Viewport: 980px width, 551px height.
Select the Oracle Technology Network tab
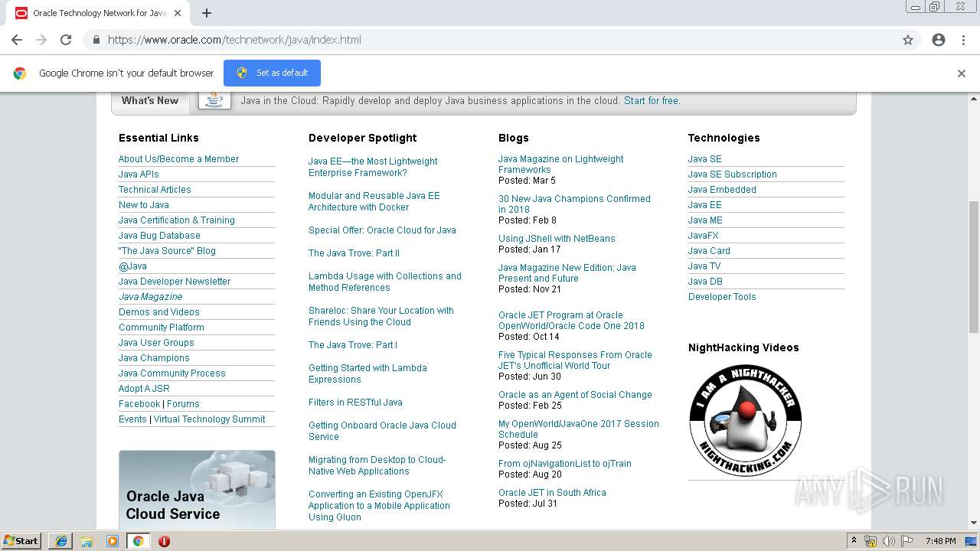pos(100,13)
